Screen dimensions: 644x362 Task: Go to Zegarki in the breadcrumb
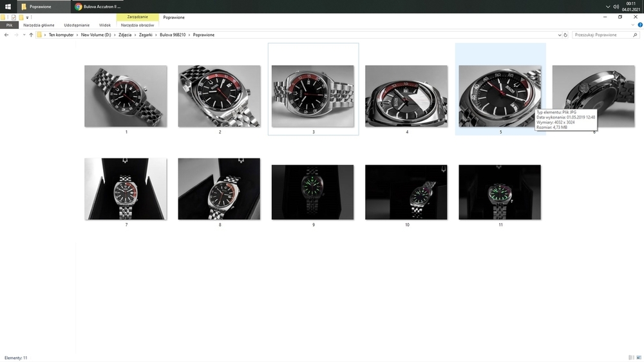[x=146, y=35]
